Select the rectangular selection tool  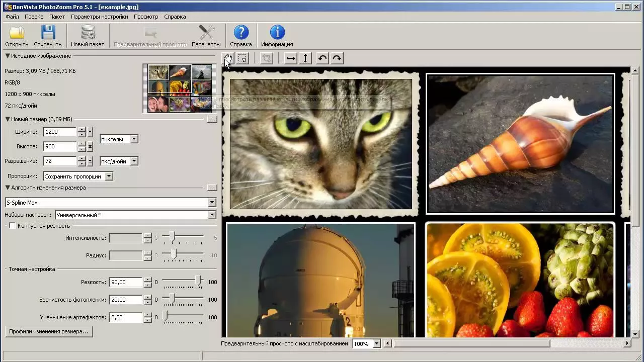tap(243, 58)
